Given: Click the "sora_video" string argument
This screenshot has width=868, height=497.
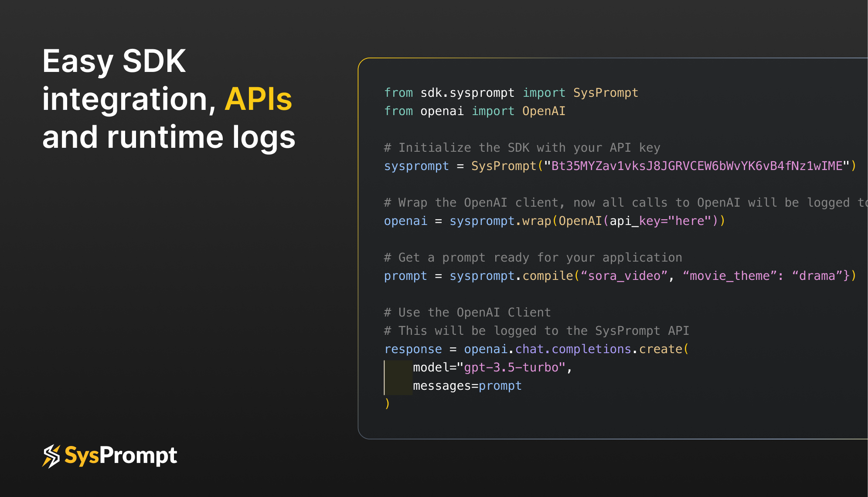Looking at the screenshot, I should pos(624,276).
